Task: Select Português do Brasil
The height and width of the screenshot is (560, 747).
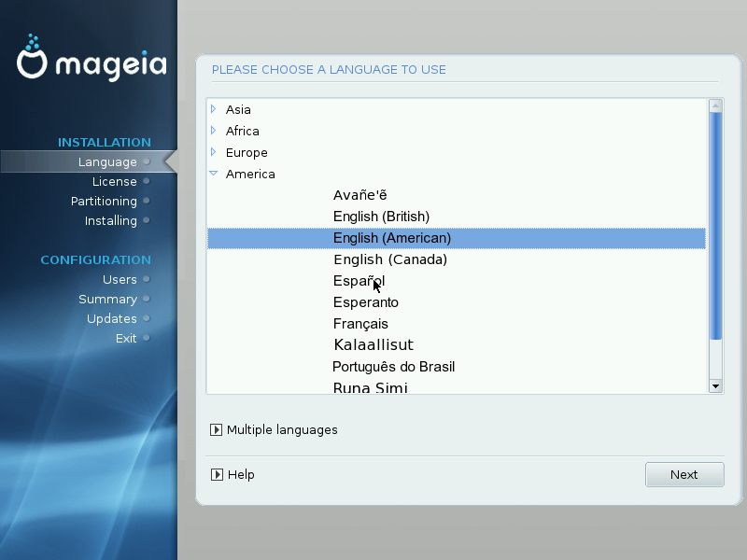Action: tap(393, 367)
